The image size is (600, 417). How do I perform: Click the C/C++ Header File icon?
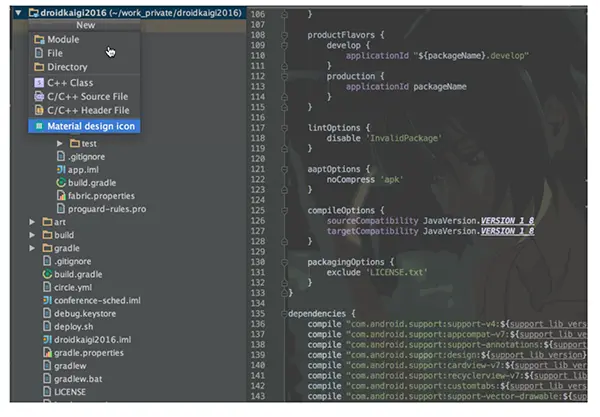point(39,110)
